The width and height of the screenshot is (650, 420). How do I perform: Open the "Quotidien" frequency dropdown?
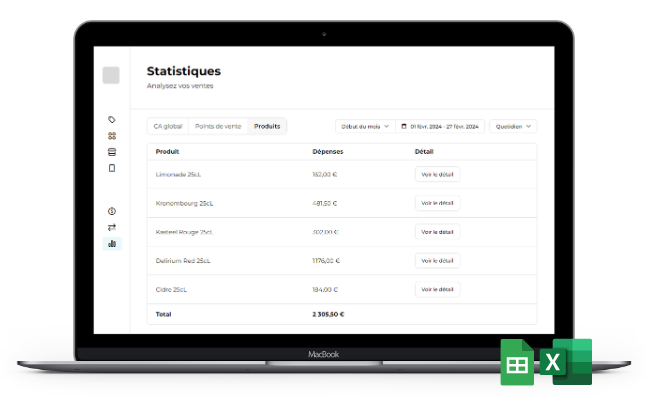click(x=512, y=127)
